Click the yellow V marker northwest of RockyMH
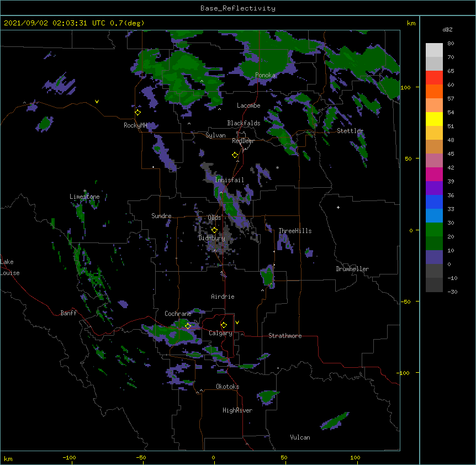The height and width of the screenshot is (465, 476). [x=97, y=102]
